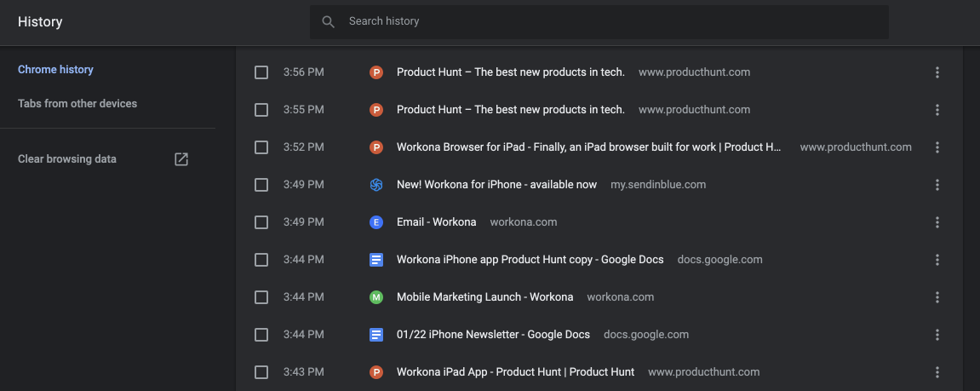Open 3:56 PM Product Hunt best new products link

(511, 72)
